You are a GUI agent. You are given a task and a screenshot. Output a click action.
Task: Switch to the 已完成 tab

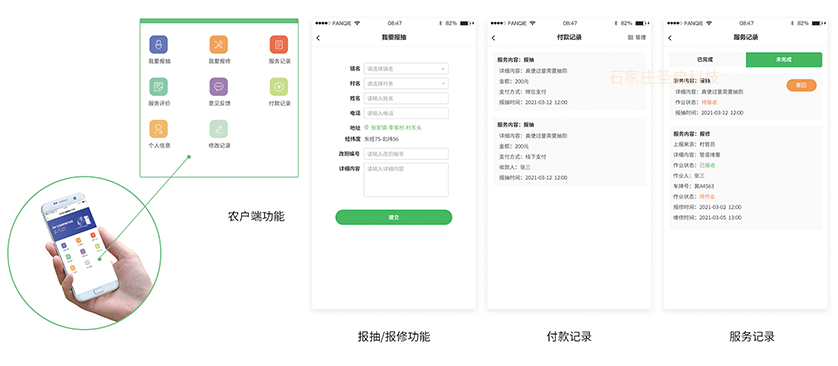coord(707,59)
